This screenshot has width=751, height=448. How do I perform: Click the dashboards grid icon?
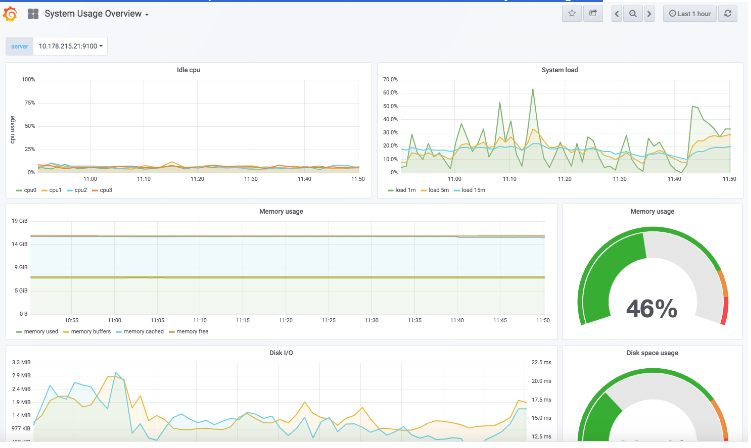tap(33, 14)
